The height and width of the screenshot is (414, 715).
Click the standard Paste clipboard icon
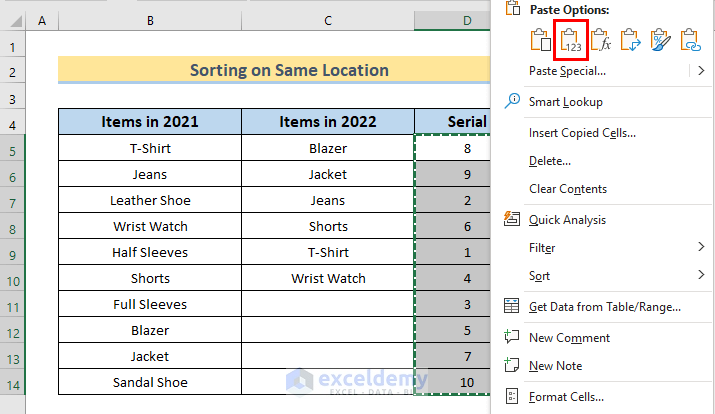point(540,40)
